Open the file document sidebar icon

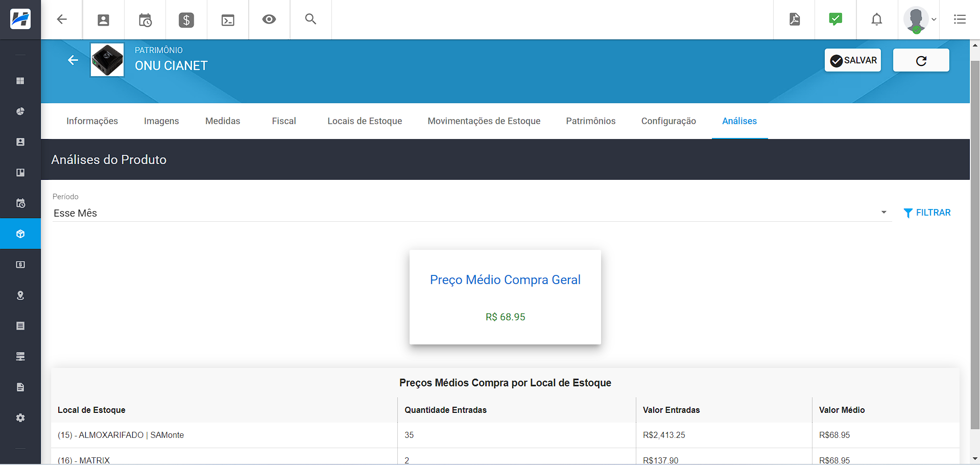(x=20, y=387)
